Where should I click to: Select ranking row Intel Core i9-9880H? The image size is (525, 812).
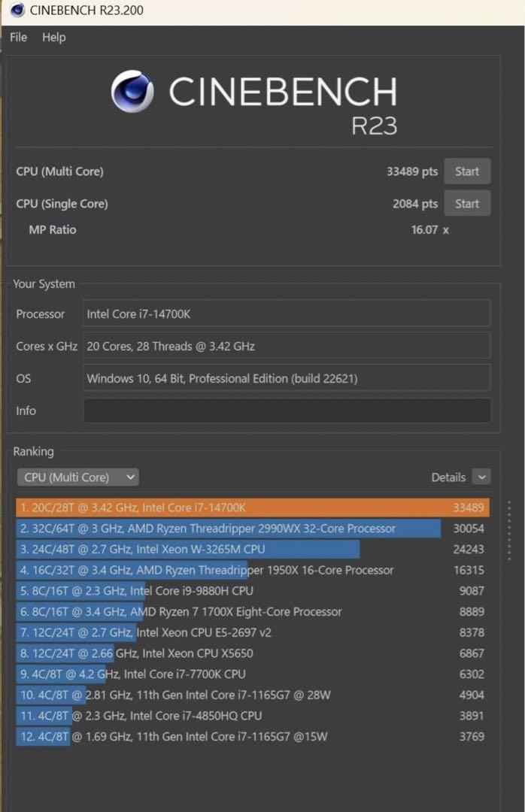point(253,591)
